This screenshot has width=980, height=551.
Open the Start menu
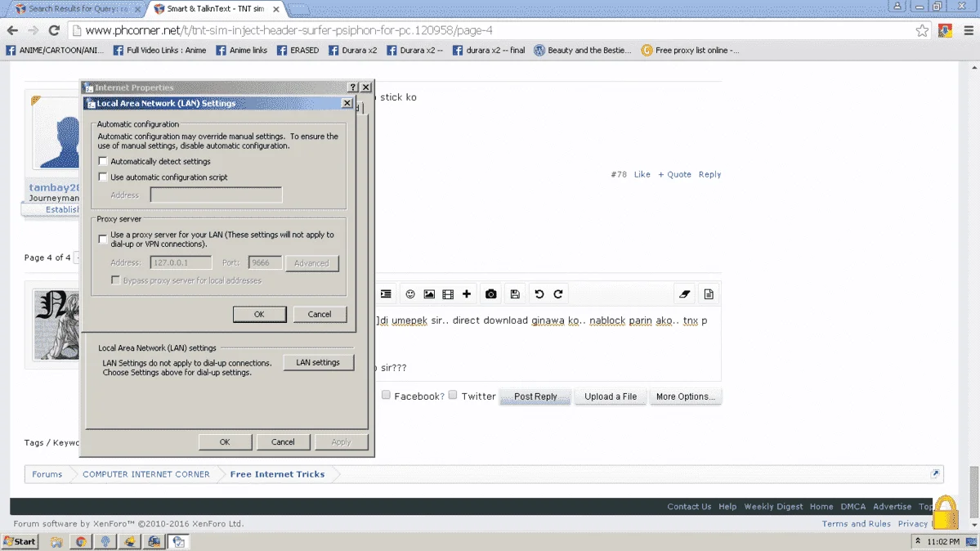pos(20,542)
